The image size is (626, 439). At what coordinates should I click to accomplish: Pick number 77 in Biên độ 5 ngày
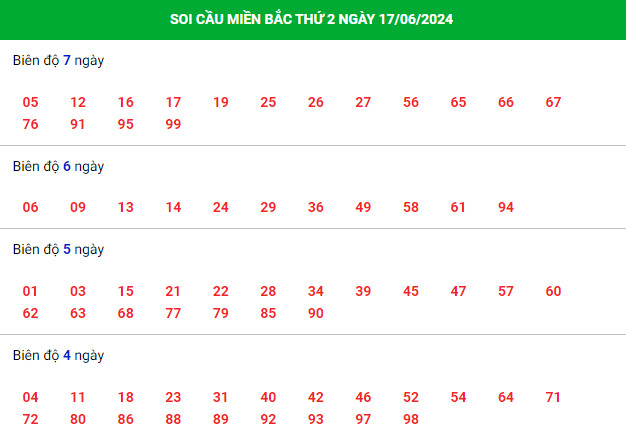point(173,313)
